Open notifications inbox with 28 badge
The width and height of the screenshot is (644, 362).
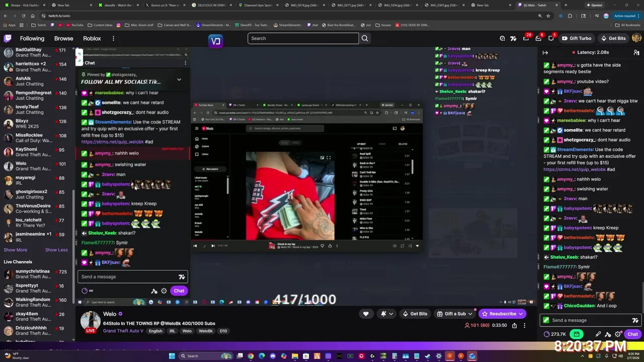point(526,38)
